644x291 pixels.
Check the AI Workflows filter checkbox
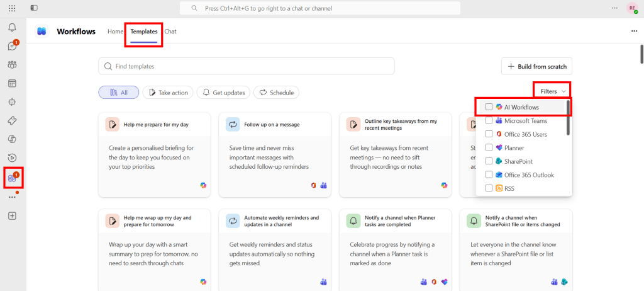tap(489, 107)
